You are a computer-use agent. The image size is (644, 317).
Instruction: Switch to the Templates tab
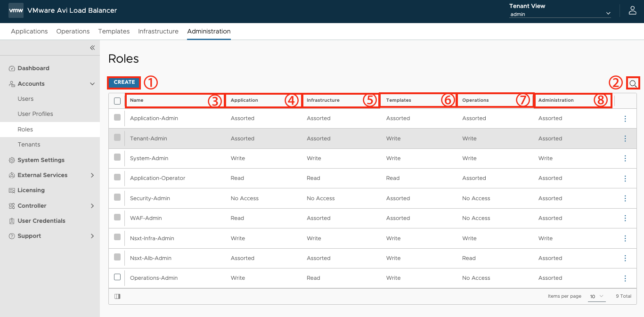114,32
